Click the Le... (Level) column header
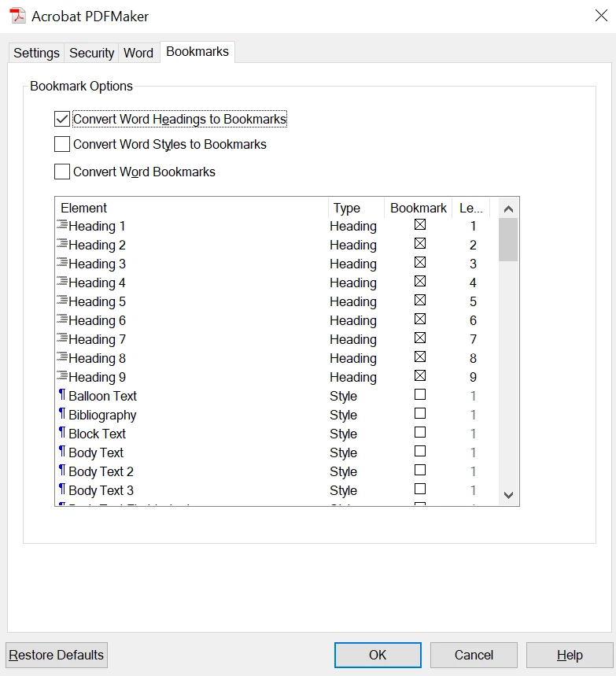Viewport: 616px width, 676px height. [470, 208]
